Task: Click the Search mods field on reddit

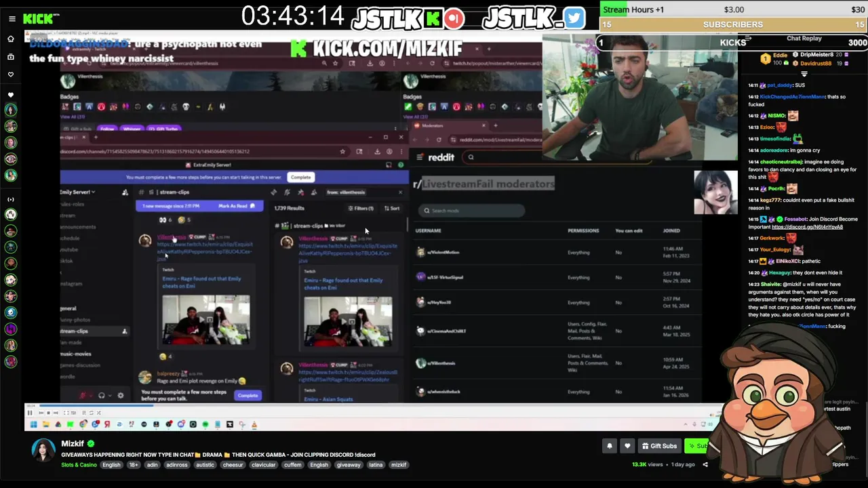Action: click(x=471, y=211)
